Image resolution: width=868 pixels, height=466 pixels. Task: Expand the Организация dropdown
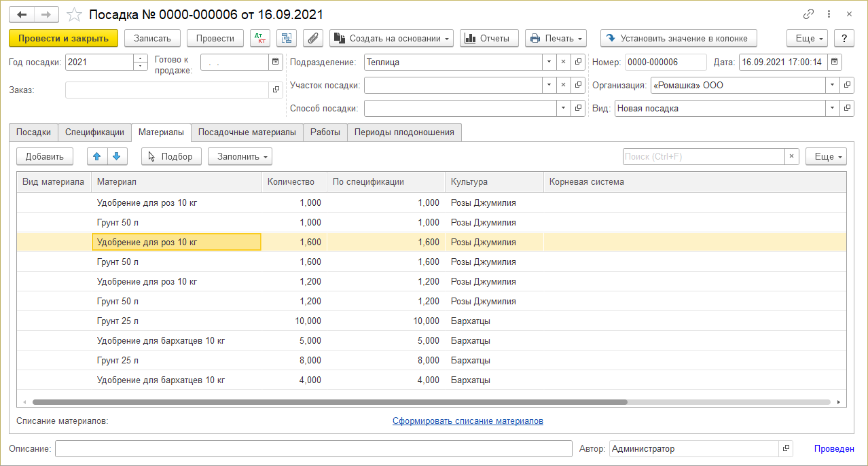pos(833,86)
